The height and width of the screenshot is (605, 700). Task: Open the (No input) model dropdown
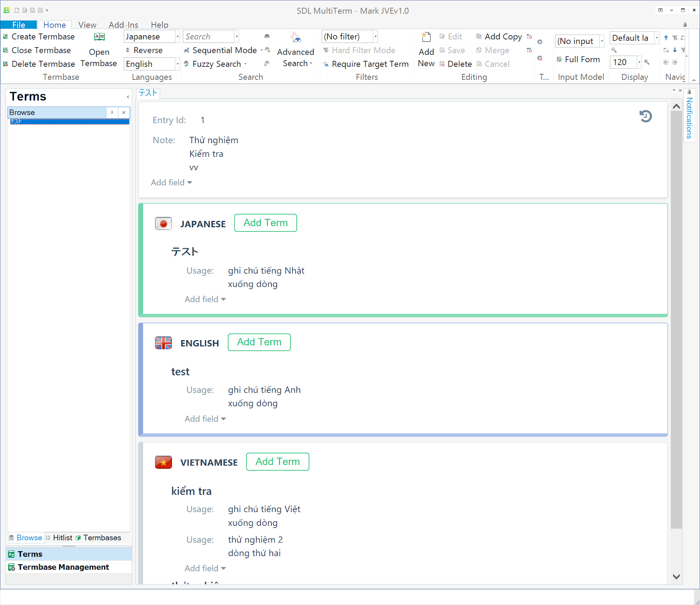[x=602, y=41]
